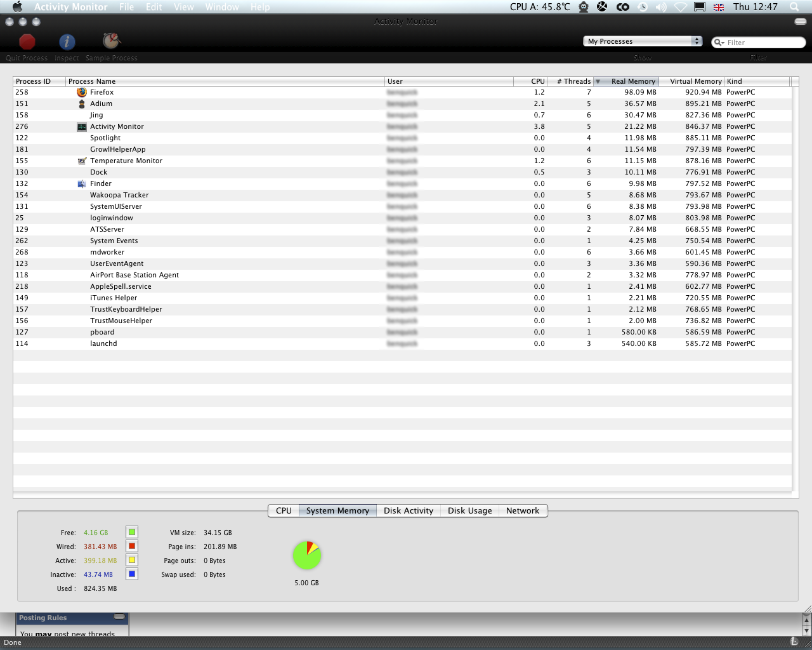This screenshot has height=650, width=812.
Task: Open the Apple menu
Action: pyautogui.click(x=17, y=7)
